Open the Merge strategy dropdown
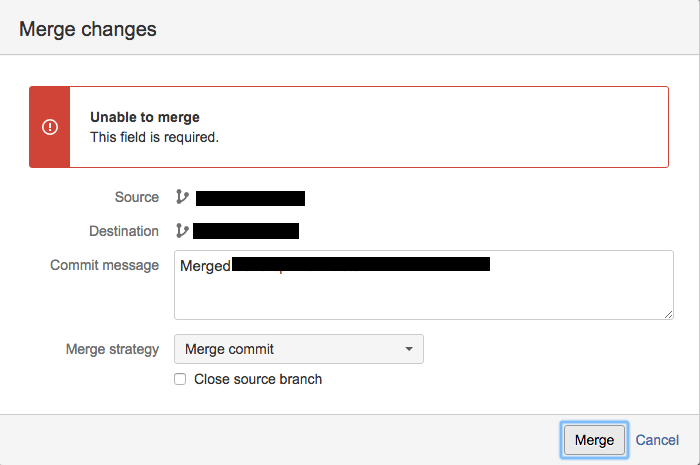Image resolution: width=700 pixels, height=465 pixels. (x=298, y=349)
